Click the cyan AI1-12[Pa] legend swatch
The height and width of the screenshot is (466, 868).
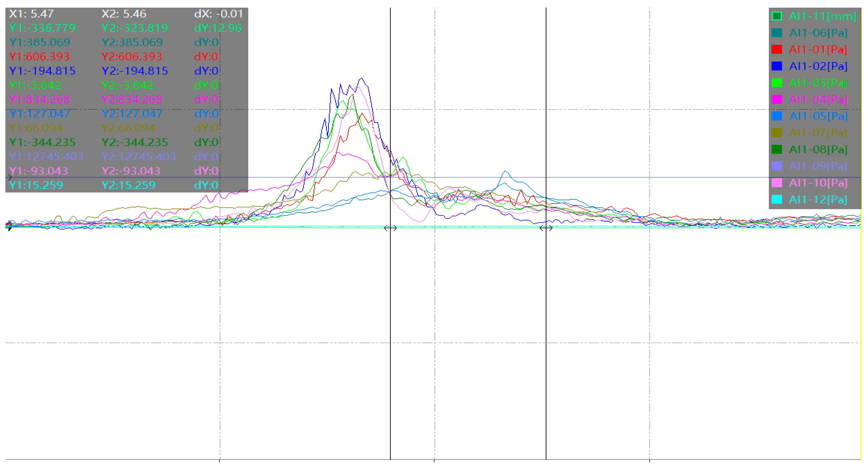coord(776,200)
